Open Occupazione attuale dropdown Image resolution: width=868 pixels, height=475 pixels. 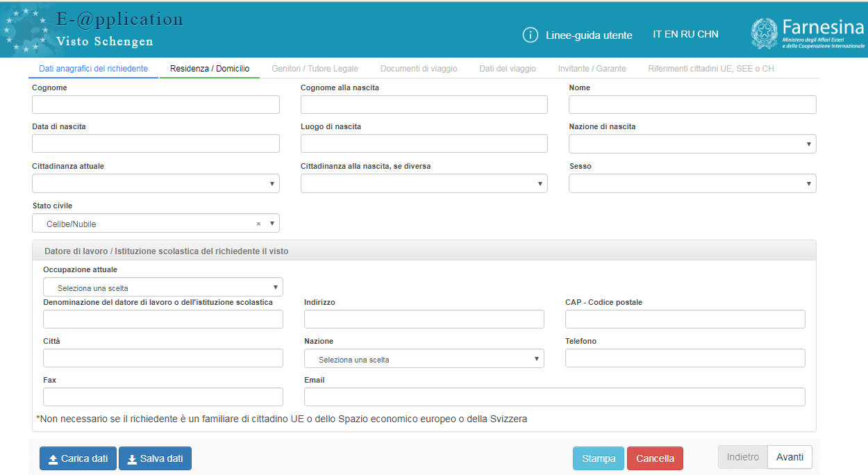click(163, 287)
